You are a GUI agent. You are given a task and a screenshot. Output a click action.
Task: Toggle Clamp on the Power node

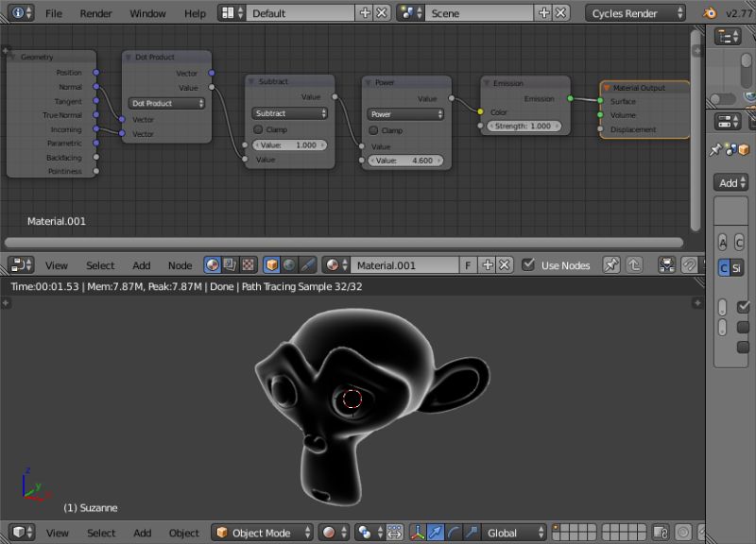coord(373,129)
